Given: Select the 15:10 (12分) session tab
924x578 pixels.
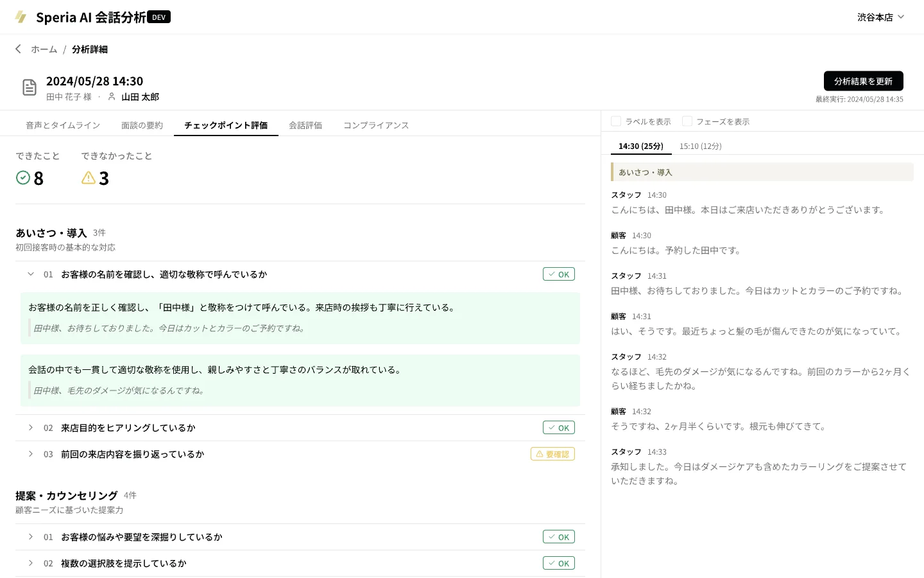Looking at the screenshot, I should pos(701,146).
